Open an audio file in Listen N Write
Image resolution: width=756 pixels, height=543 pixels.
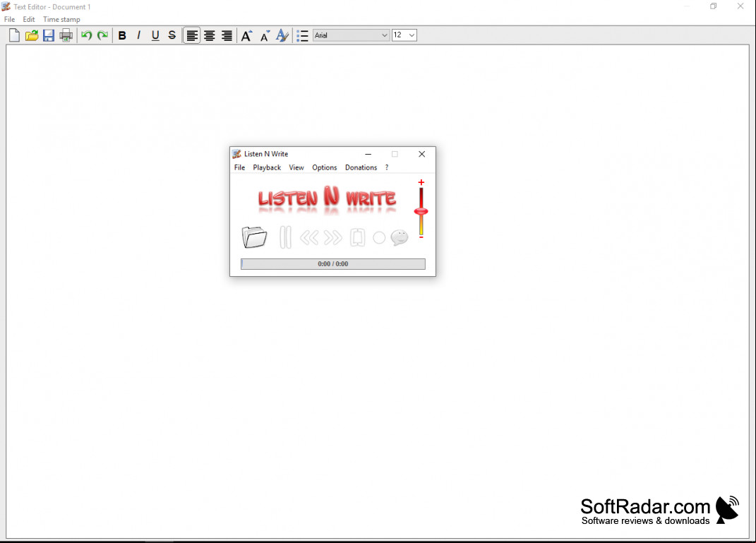click(254, 237)
